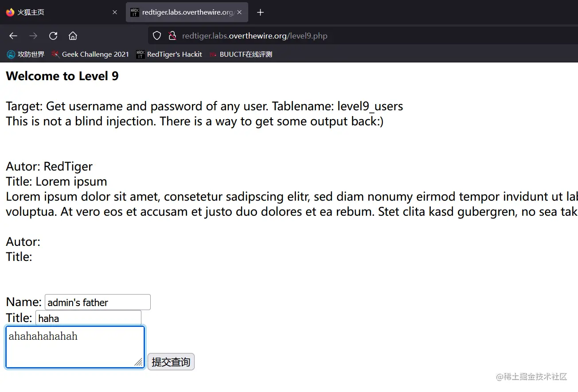Focus the Title input field

point(88,318)
